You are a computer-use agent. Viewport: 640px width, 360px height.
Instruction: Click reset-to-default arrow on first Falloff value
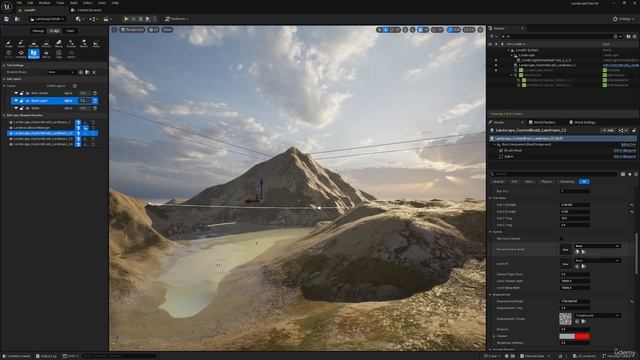coord(632,205)
